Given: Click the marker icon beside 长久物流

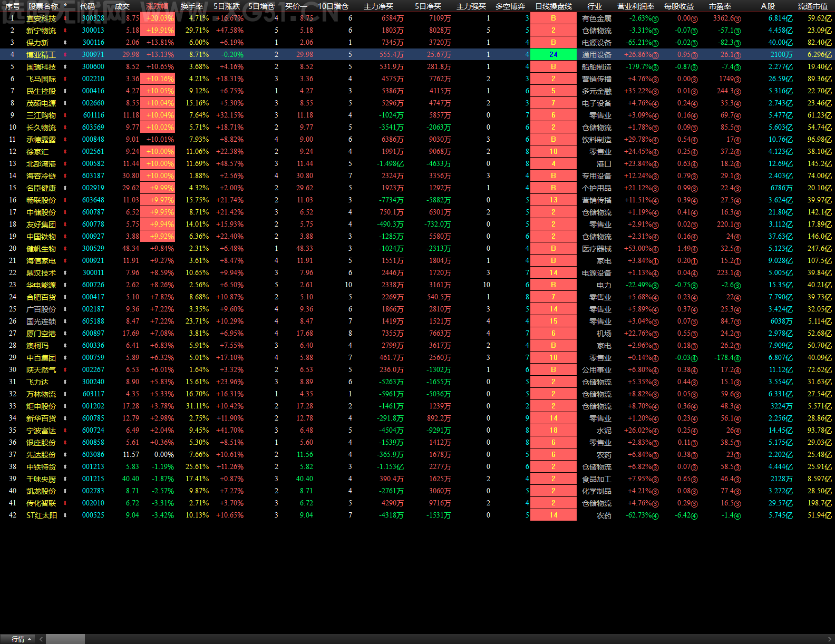Looking at the screenshot, I should (x=65, y=128).
